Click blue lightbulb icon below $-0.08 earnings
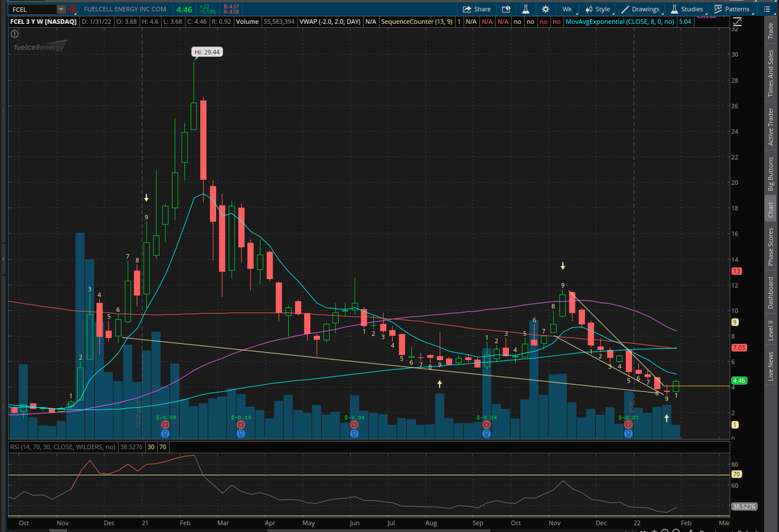 point(166,433)
